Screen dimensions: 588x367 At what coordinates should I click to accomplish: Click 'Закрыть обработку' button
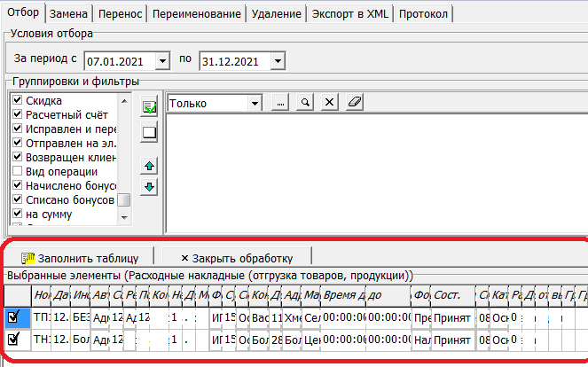(236, 258)
